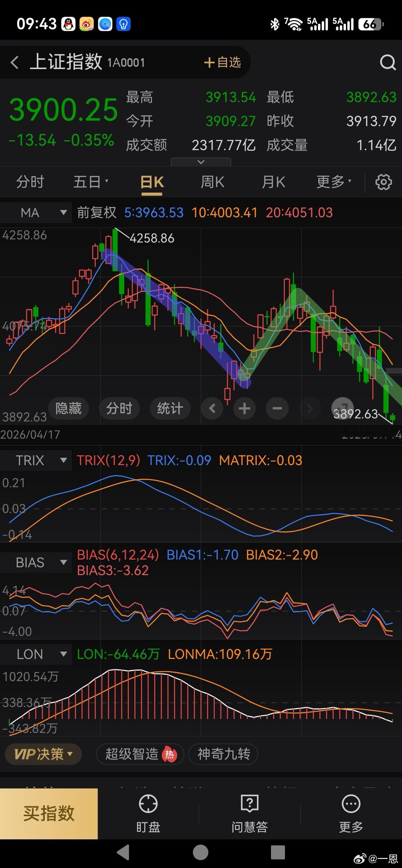
Task: Open the TRIX indicator dropdown
Action: (36, 460)
